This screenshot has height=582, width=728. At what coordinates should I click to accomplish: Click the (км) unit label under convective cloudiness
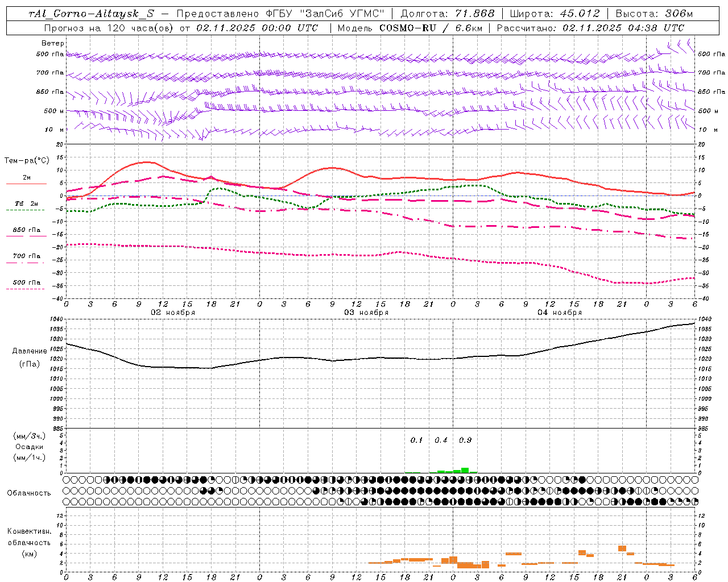coord(29,554)
